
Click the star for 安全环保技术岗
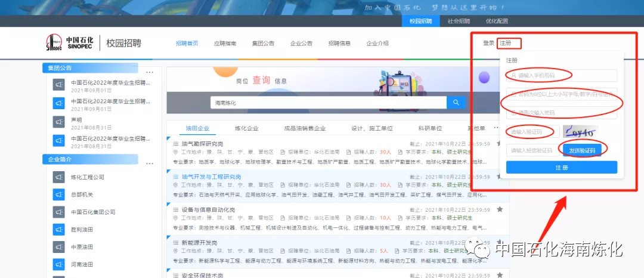tap(500, 275)
